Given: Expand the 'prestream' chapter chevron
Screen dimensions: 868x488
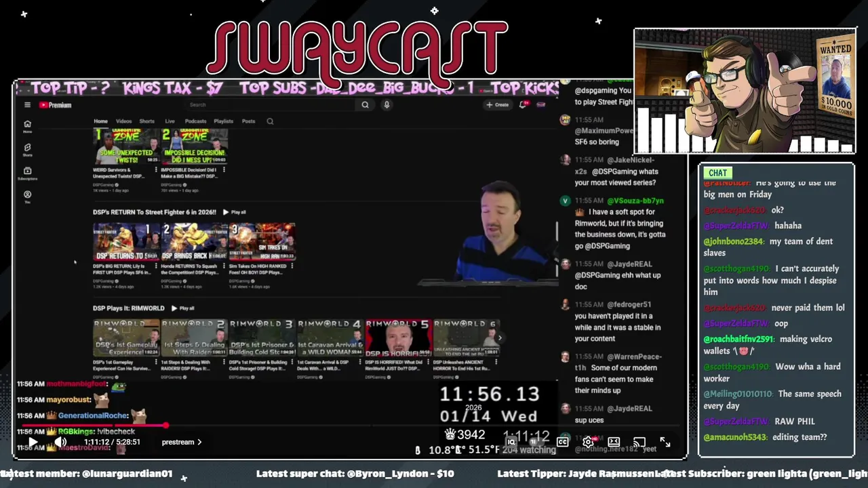Looking at the screenshot, I should 199,442.
